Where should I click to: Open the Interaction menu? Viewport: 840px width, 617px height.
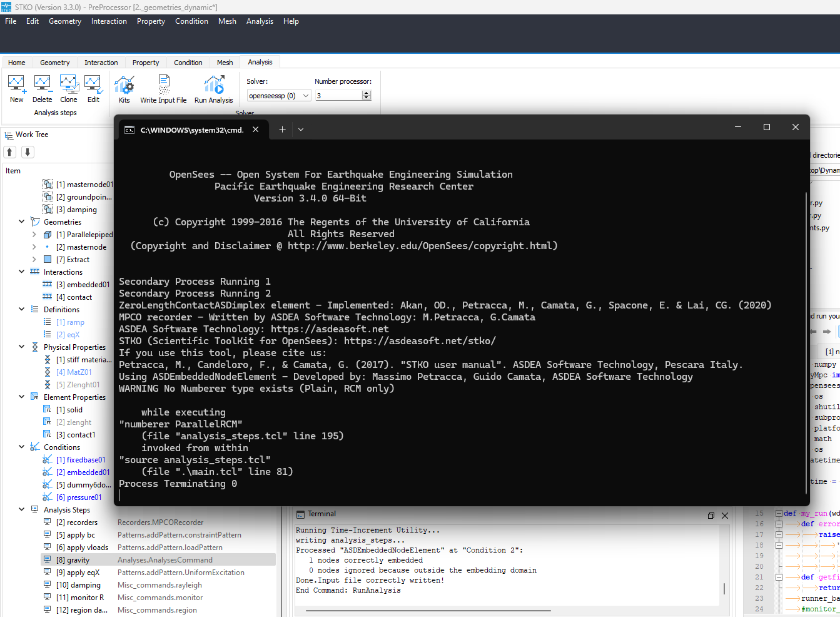[109, 21]
